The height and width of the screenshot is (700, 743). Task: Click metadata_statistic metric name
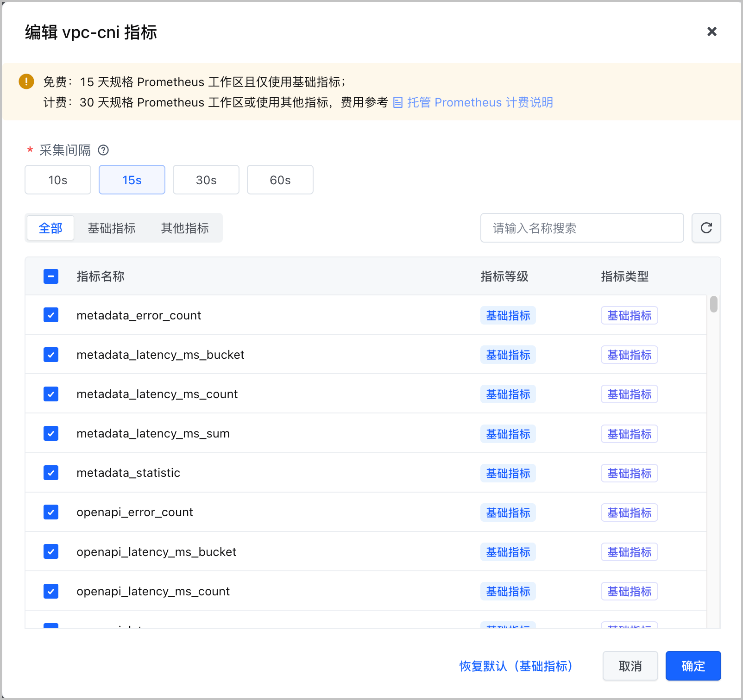pos(128,473)
